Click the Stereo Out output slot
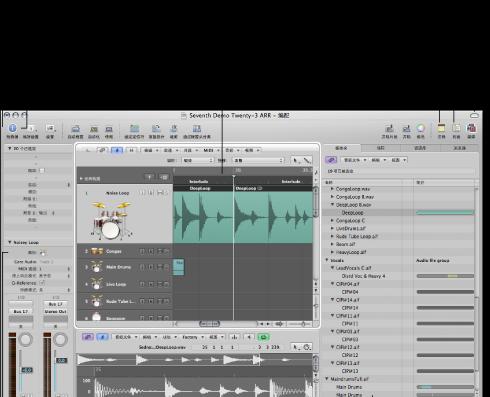Viewport: 490px width, 397px height. coord(56,311)
